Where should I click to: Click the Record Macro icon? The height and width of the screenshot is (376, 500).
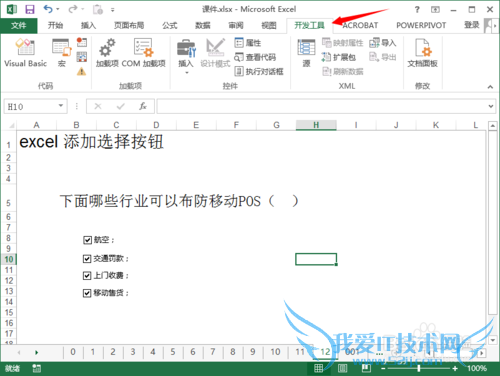[x=82, y=42]
